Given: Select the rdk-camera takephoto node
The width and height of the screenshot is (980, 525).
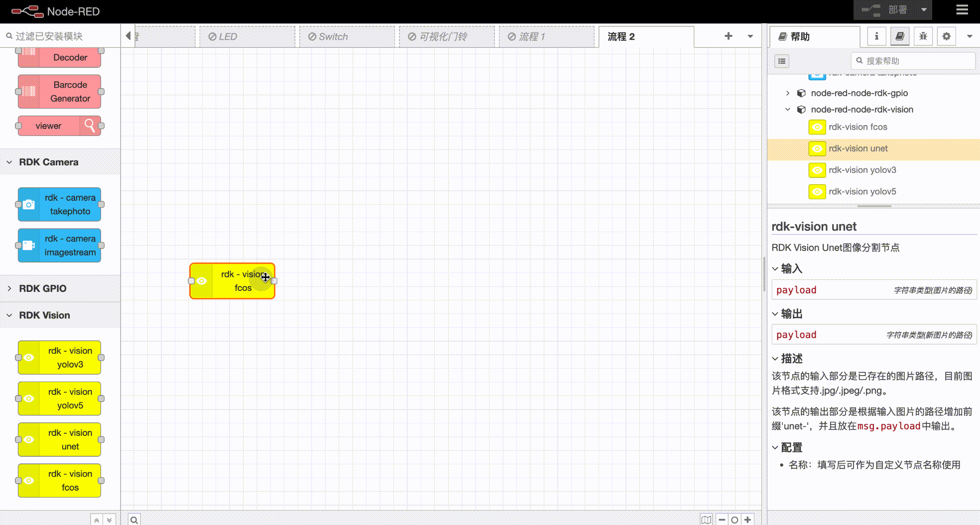Looking at the screenshot, I should (x=59, y=204).
